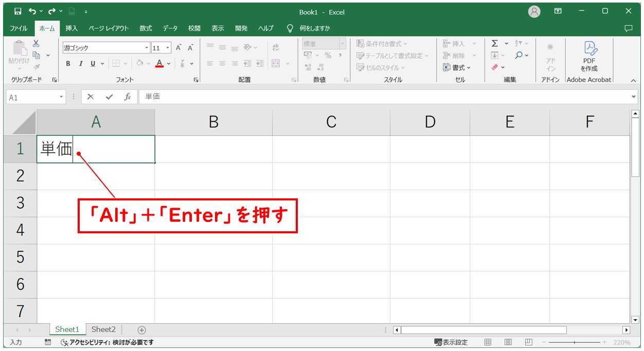644x351 pixels.
Task: Open AutoSum dropdown arrow
Action: click(506, 44)
